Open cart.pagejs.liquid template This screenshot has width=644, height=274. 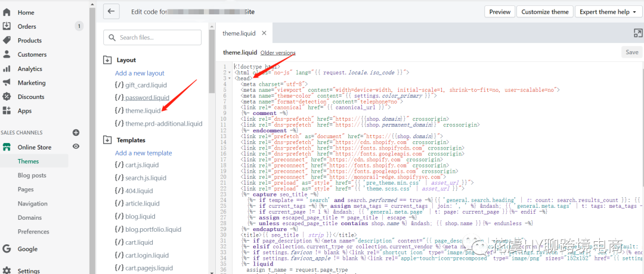(x=144, y=268)
